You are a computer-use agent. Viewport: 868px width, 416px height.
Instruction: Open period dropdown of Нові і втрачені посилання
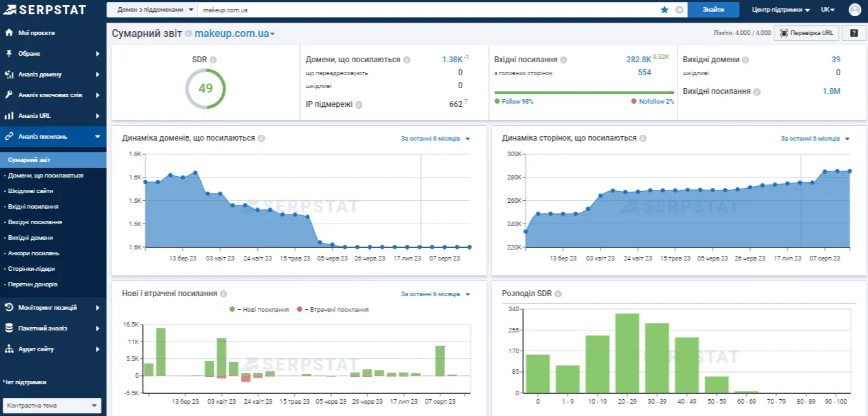tap(435, 294)
